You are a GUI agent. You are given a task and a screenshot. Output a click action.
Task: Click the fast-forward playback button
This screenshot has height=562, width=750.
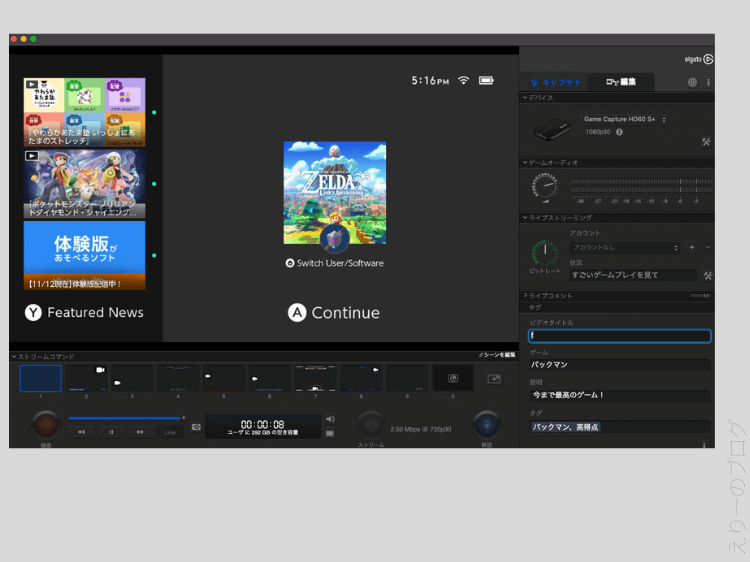click(x=140, y=432)
